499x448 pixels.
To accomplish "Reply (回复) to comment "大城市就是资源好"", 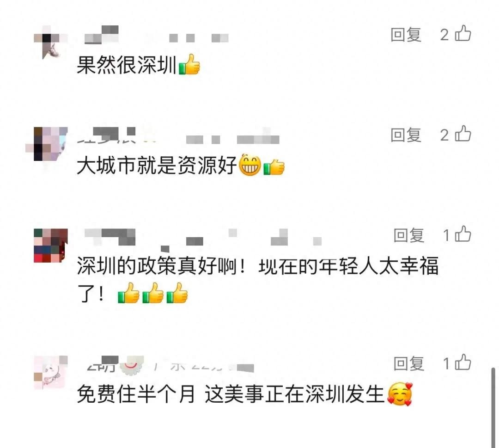I will point(406,135).
